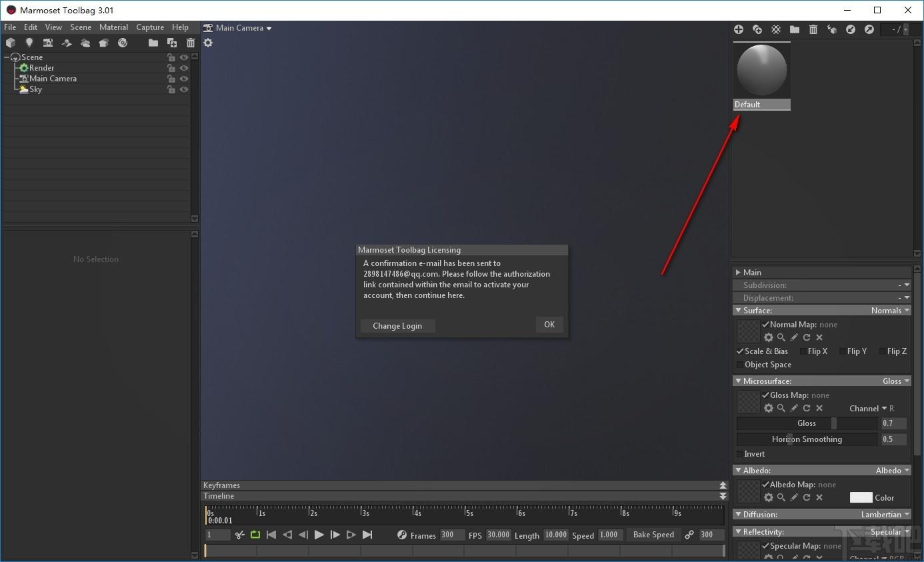Adjust the Horizon Smoothing slider
Image resolution: width=924 pixels, height=562 pixels.
pyautogui.click(x=807, y=439)
